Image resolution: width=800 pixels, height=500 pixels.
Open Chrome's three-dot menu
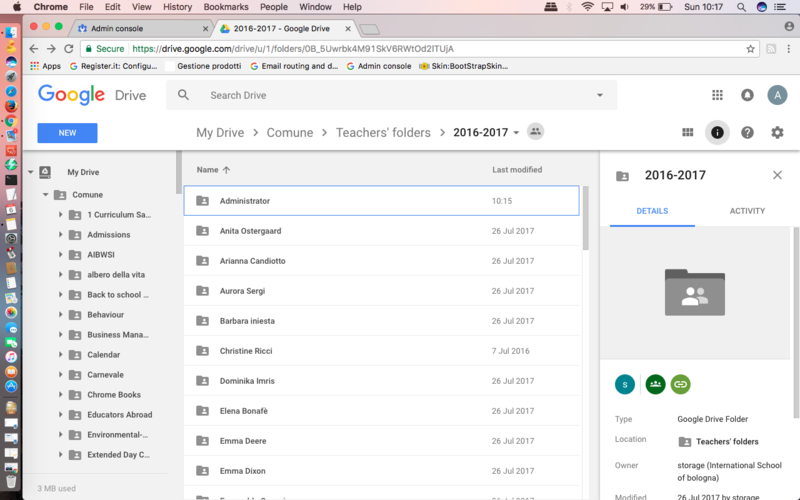coord(789,49)
